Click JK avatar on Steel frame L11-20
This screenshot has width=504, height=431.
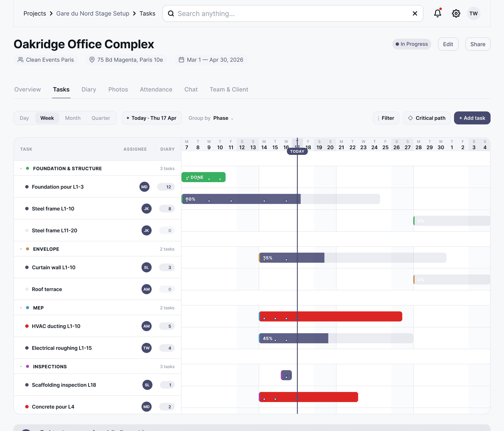click(146, 230)
